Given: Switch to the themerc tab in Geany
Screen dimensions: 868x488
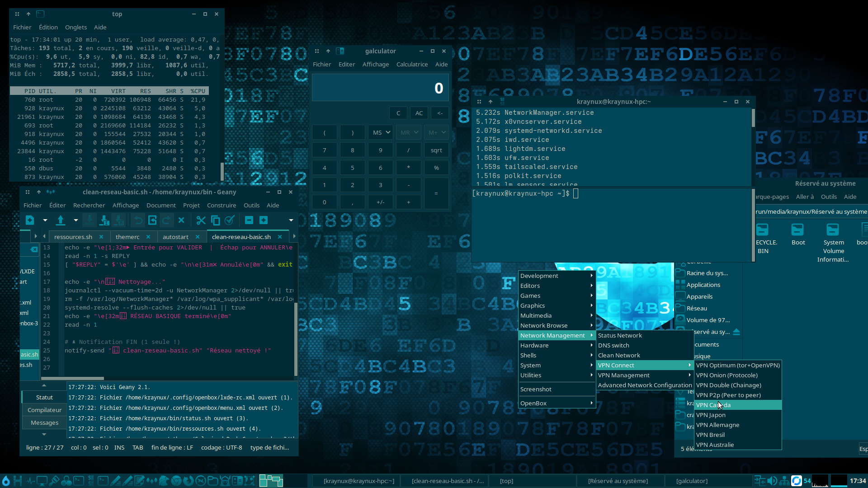Looking at the screenshot, I should tap(127, 237).
